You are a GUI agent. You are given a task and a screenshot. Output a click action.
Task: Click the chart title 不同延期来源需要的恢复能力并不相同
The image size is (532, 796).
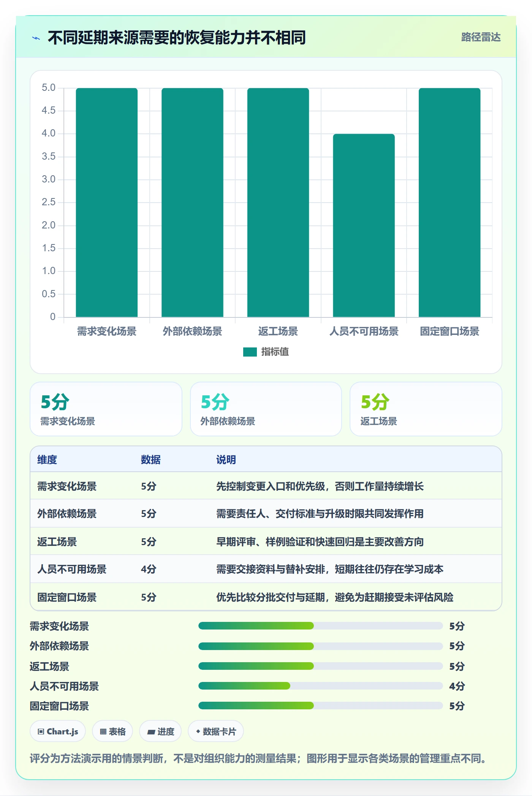coord(177,38)
